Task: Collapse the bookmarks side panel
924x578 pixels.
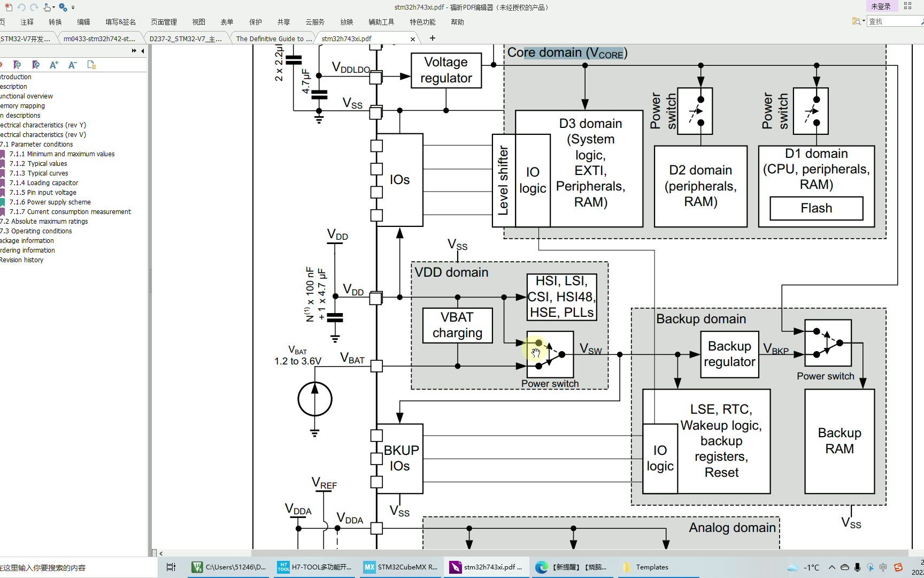Action: point(142,51)
